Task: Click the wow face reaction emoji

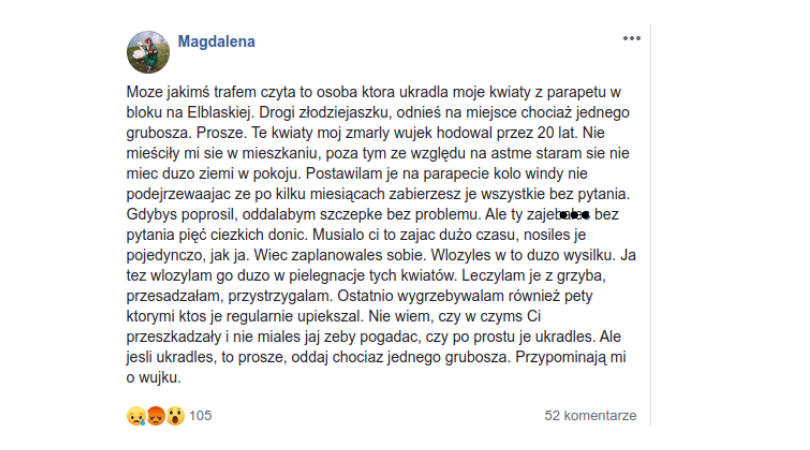Action: tap(176, 416)
